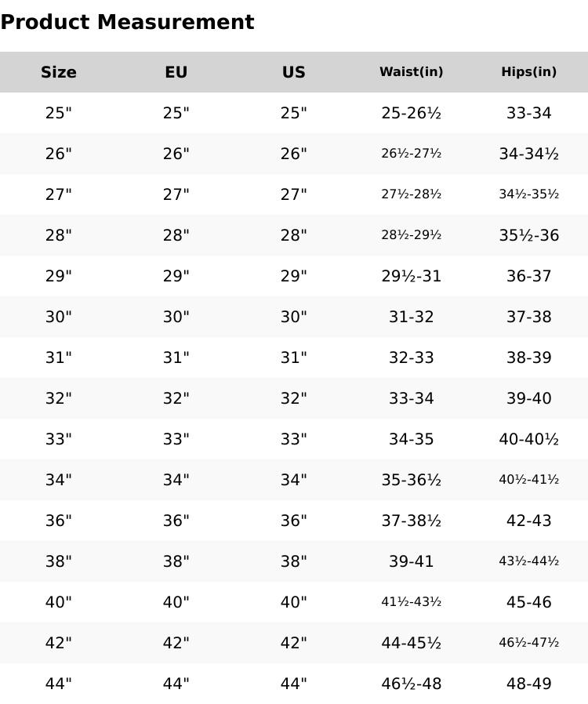Click the EU column header
588x704 pixels.
176,72
